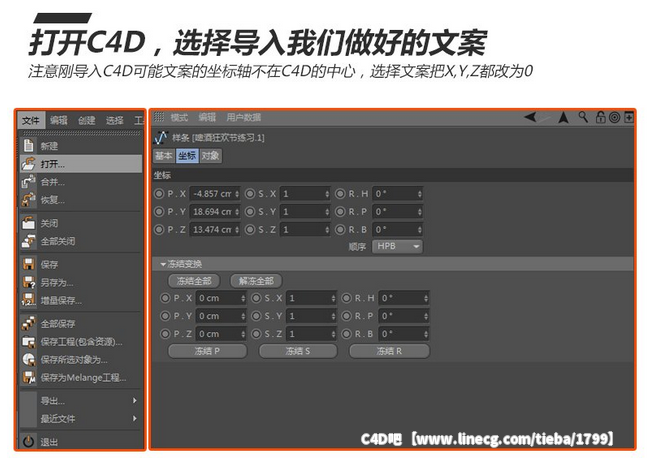Click the P.Y 18.694 cm stepper arrows
Screen dimensions: 647x458
click(237, 212)
